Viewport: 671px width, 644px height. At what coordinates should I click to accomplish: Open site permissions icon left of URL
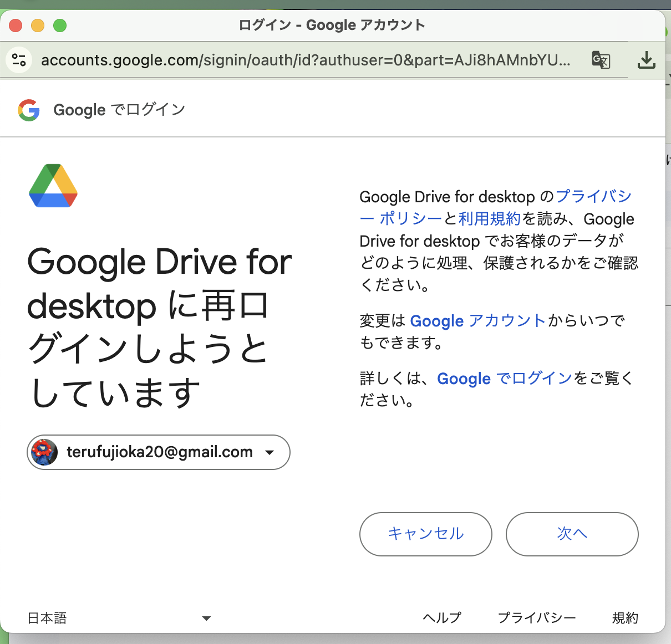18,60
